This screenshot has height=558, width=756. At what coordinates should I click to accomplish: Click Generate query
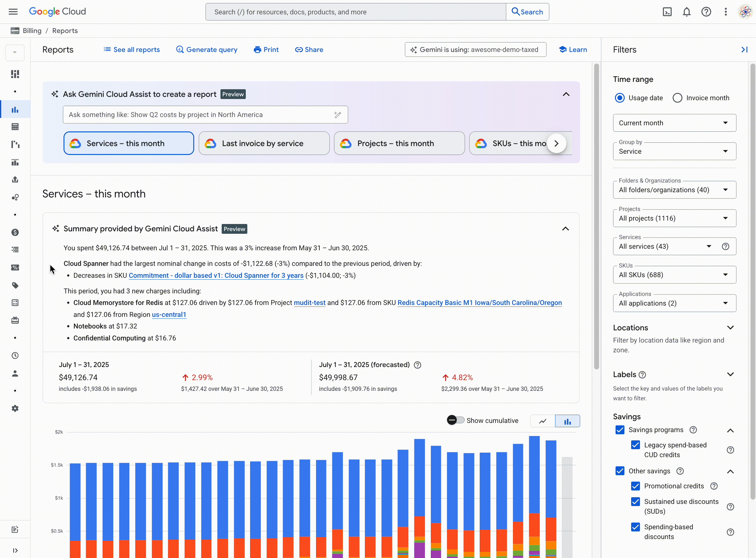point(206,50)
